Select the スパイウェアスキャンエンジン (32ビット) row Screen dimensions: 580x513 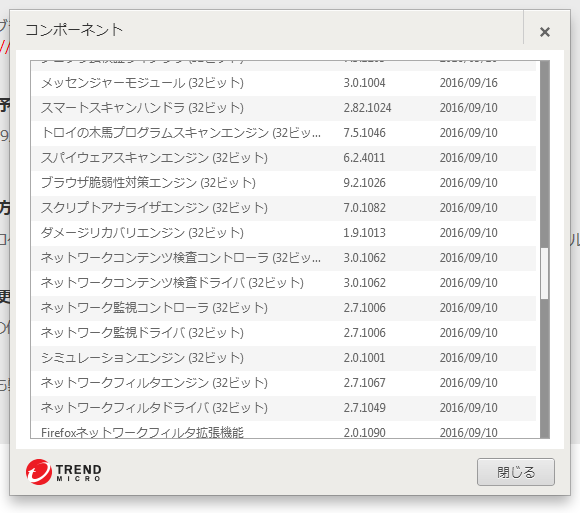click(x=284, y=158)
